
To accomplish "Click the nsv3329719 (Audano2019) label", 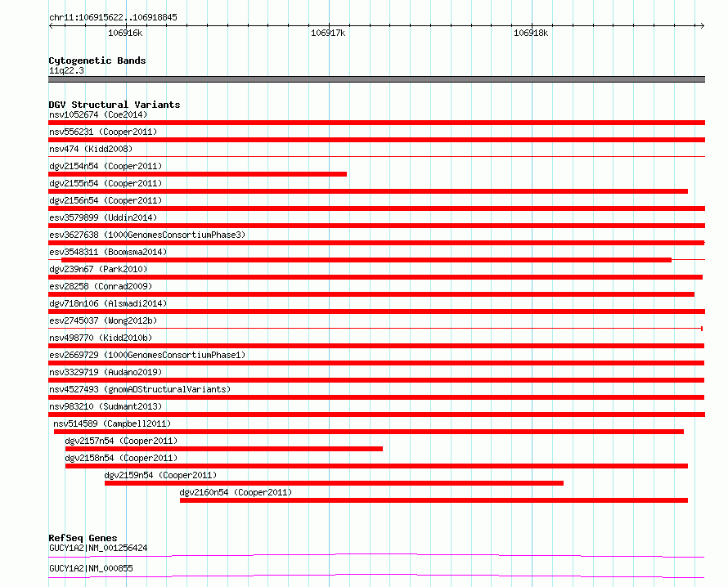I will click(106, 372).
